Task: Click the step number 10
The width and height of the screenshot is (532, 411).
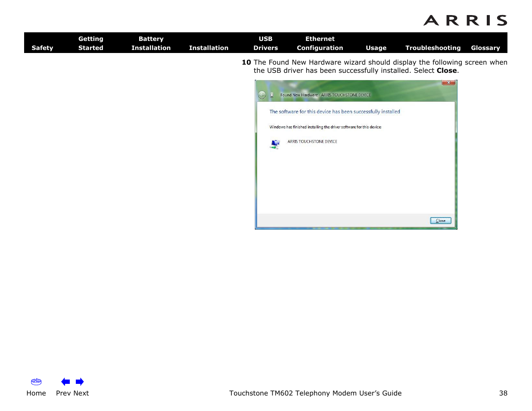Action: pyautogui.click(x=246, y=62)
